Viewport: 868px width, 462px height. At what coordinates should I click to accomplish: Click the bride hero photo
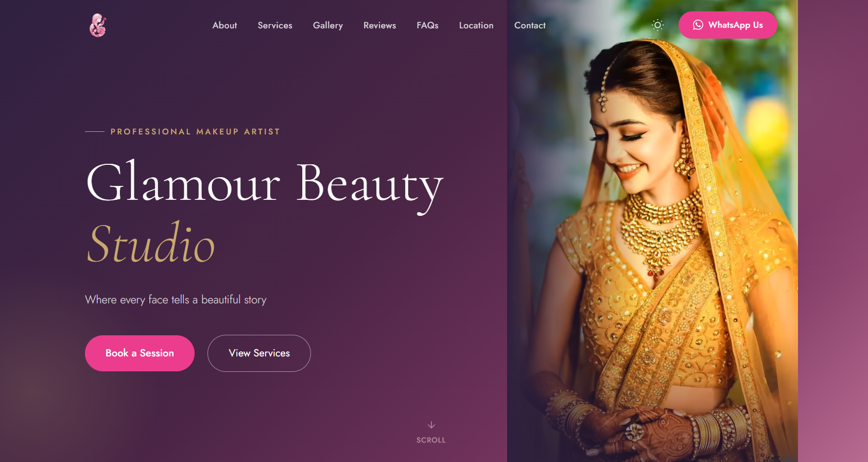point(652,231)
